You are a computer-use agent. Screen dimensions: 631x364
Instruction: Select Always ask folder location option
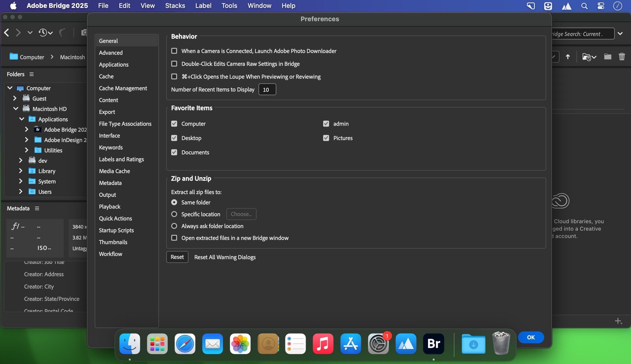pyautogui.click(x=174, y=226)
